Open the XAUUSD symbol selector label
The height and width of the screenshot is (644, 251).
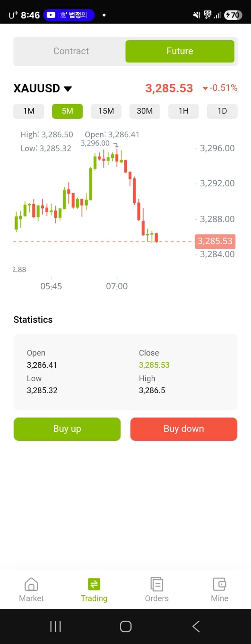pyautogui.click(x=37, y=88)
